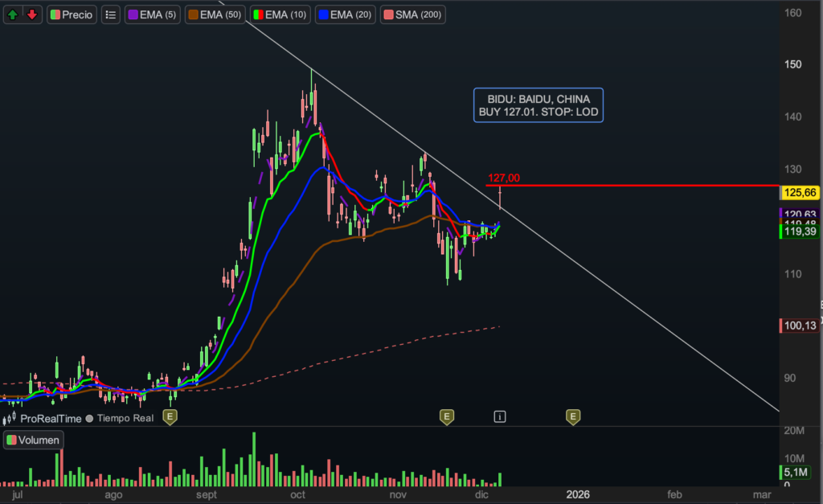Select the BIDU buy annotation text box
823x504 pixels.
pos(538,105)
